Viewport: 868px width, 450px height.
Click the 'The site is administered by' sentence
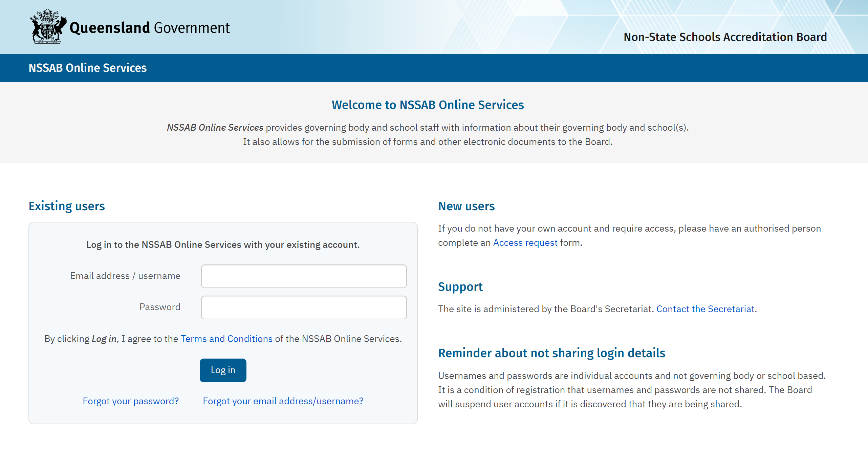click(x=546, y=309)
